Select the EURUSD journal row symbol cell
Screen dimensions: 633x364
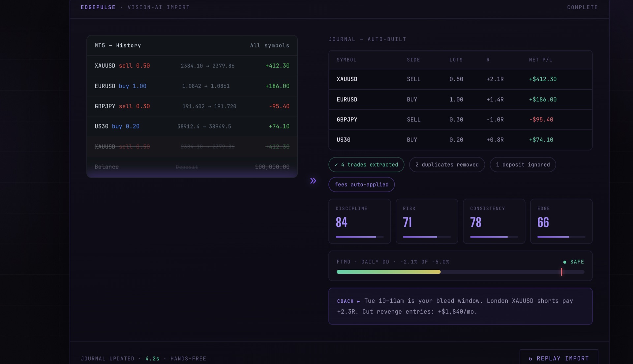tap(347, 99)
